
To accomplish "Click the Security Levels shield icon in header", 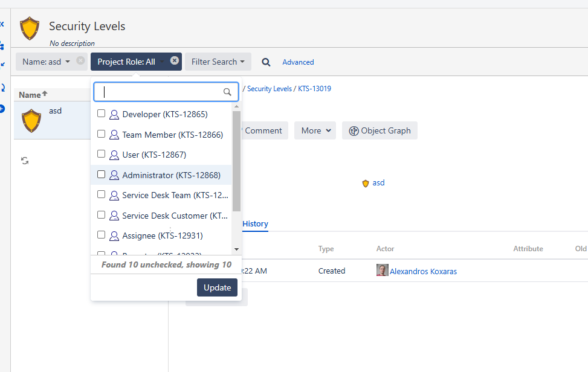I will coord(30,28).
